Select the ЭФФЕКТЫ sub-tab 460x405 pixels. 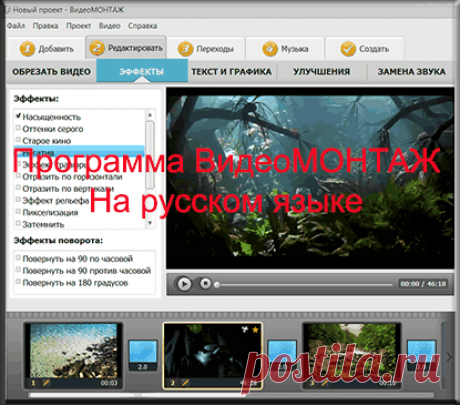(142, 71)
